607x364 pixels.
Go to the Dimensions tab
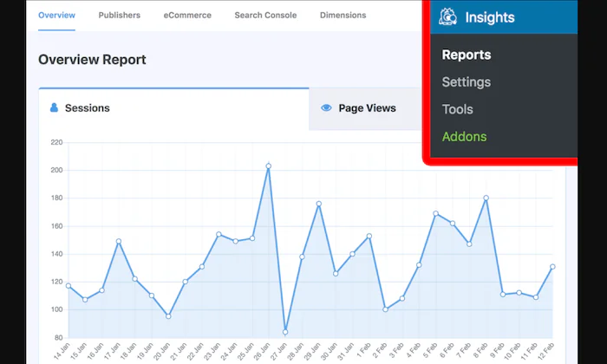tap(343, 15)
